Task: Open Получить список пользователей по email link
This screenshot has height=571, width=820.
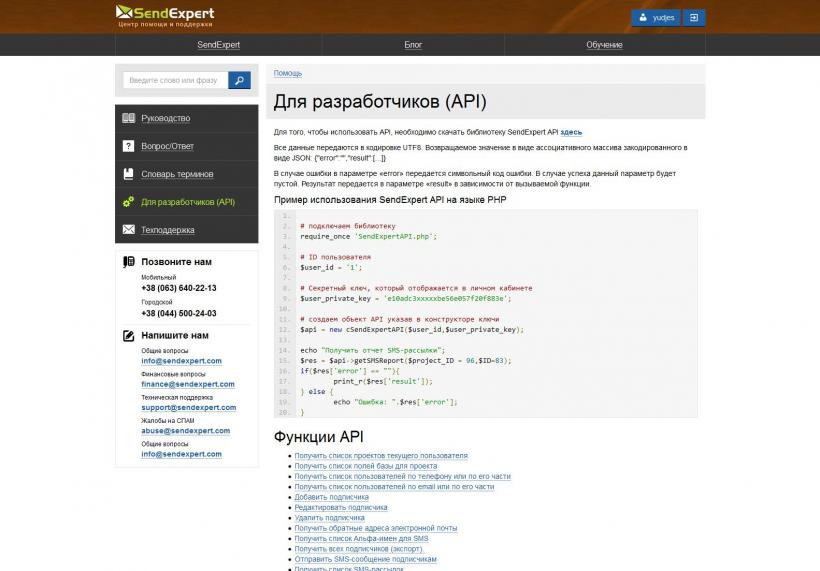Action: [x=394, y=487]
